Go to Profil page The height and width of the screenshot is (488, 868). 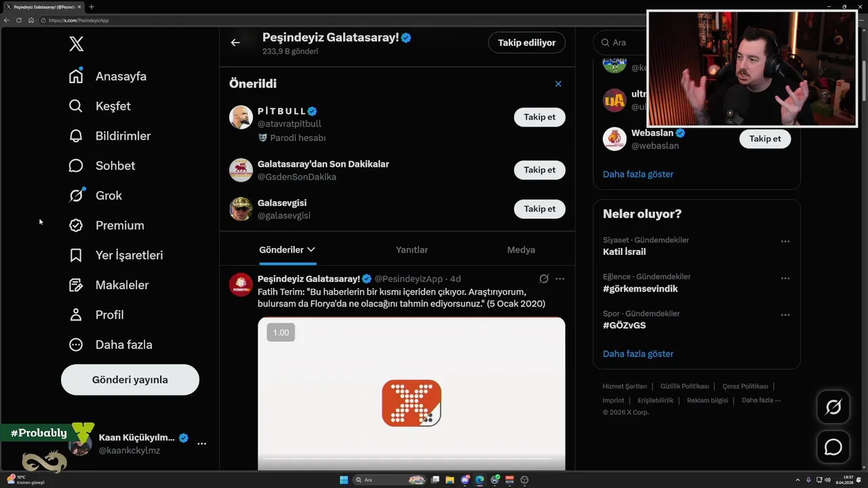click(x=96, y=314)
